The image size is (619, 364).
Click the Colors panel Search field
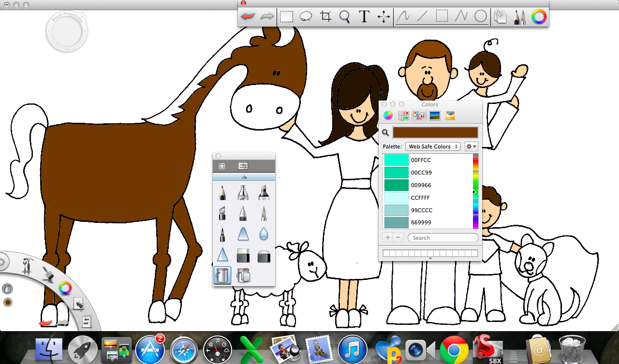[x=443, y=238]
